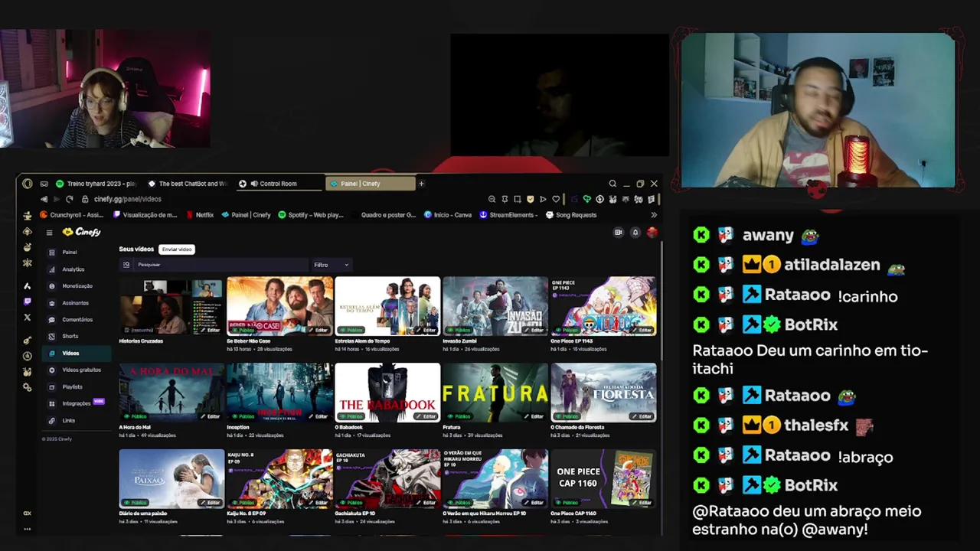Image resolution: width=980 pixels, height=551 pixels.
Task: Open the Spotify Web player bookmark
Action: coord(311,215)
